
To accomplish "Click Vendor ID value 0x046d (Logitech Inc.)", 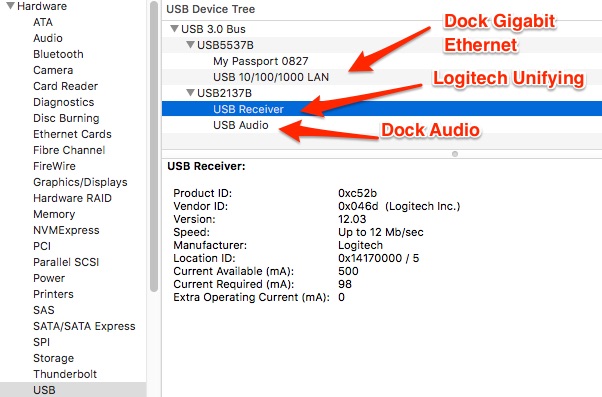I will [399, 206].
